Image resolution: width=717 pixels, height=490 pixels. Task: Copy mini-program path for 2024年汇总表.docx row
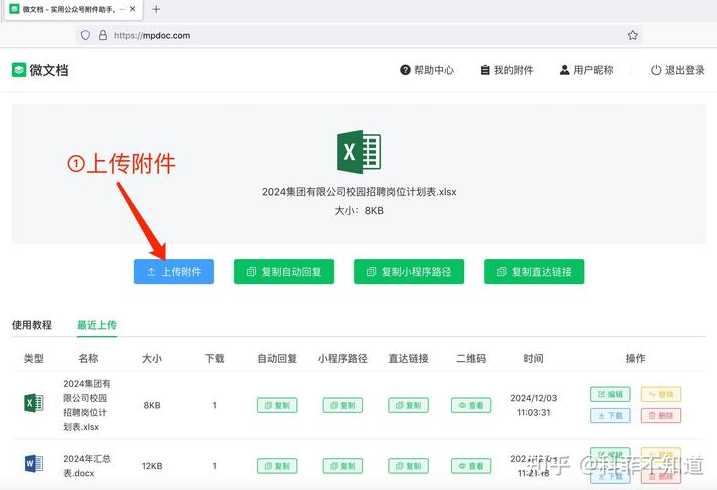tap(343, 466)
